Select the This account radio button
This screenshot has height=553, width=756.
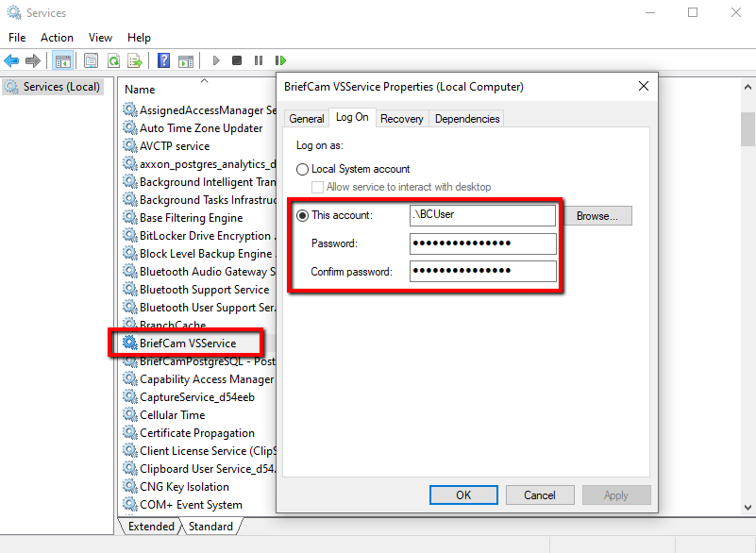(302, 215)
